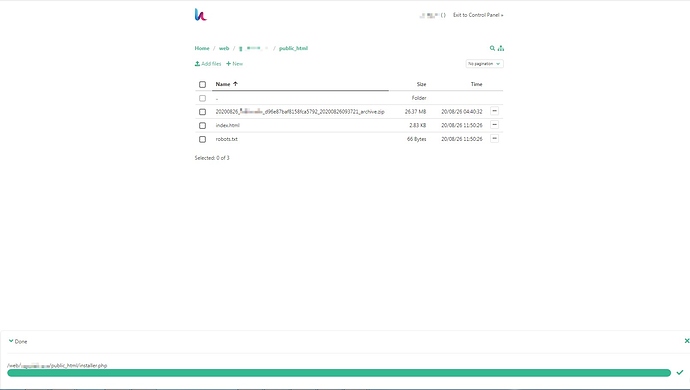Screen dimensions: 690x390
Task: Go to web in the breadcrumb
Action: click(x=224, y=48)
